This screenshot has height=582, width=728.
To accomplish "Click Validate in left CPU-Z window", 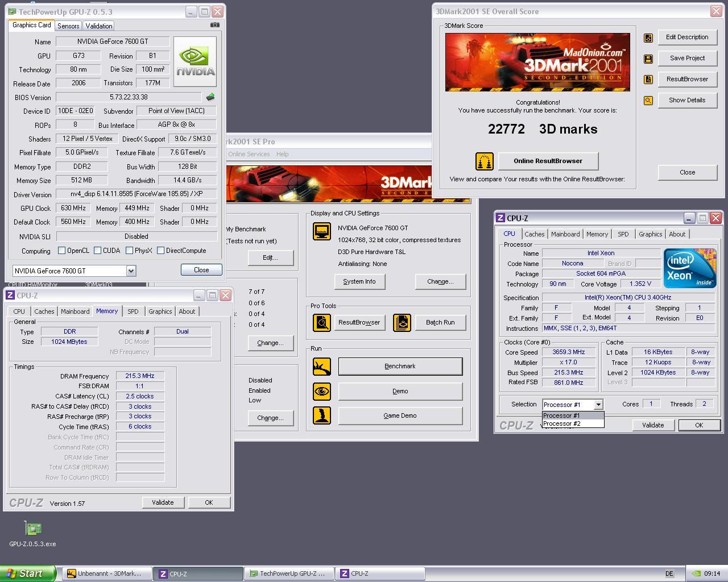I will tap(163, 502).
